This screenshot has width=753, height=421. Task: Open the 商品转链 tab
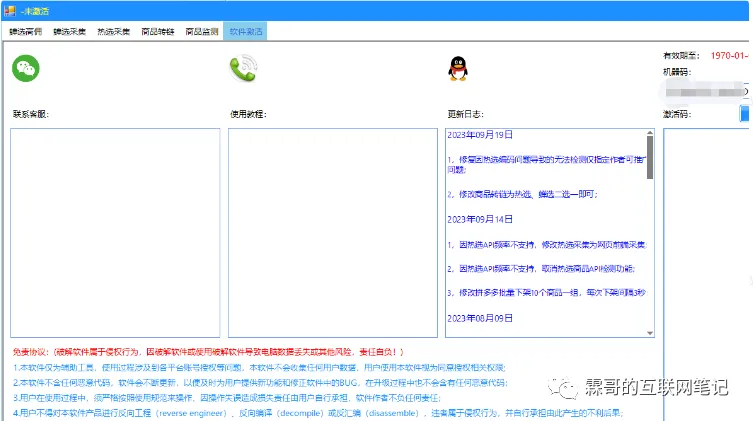[x=158, y=32]
